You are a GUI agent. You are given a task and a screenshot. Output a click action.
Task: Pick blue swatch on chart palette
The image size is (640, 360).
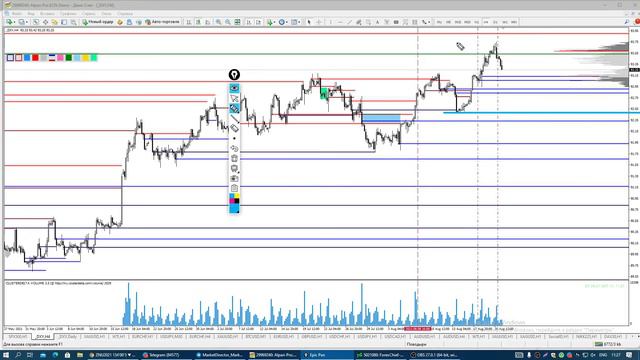(x=27, y=58)
